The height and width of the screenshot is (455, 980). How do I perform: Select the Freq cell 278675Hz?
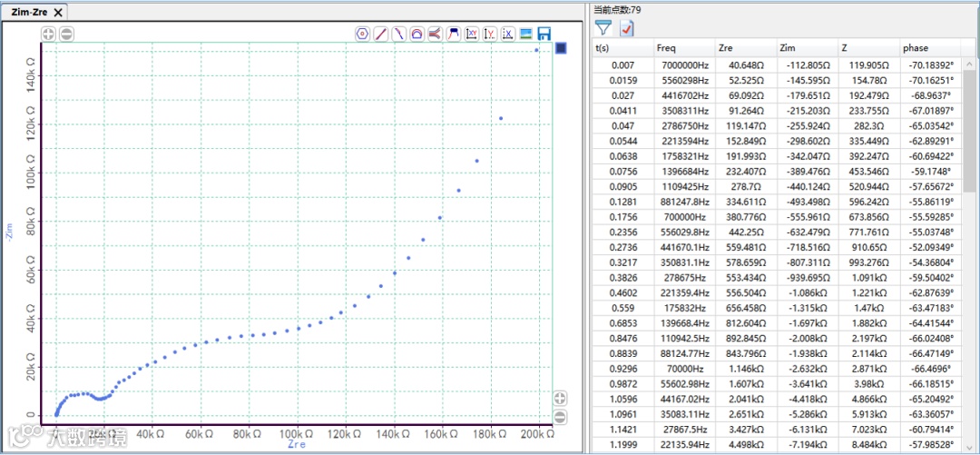(x=683, y=277)
